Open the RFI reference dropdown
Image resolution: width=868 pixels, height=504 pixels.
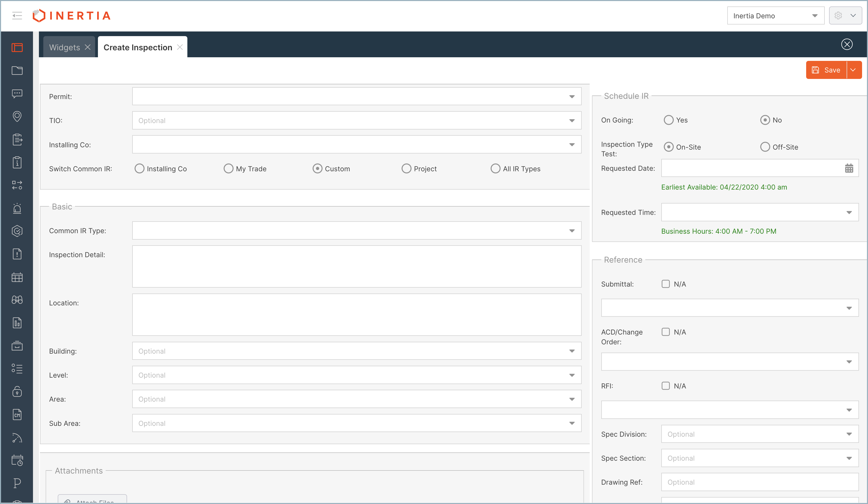pos(730,410)
